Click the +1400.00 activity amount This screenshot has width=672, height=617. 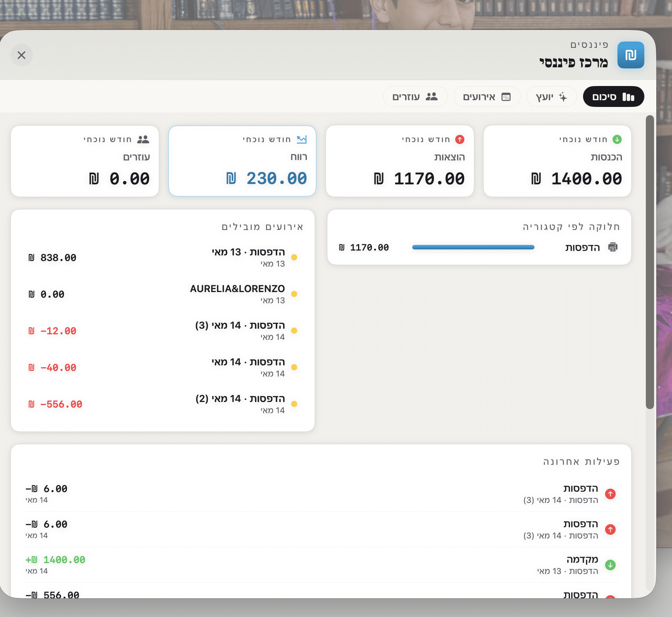pyautogui.click(x=55, y=560)
